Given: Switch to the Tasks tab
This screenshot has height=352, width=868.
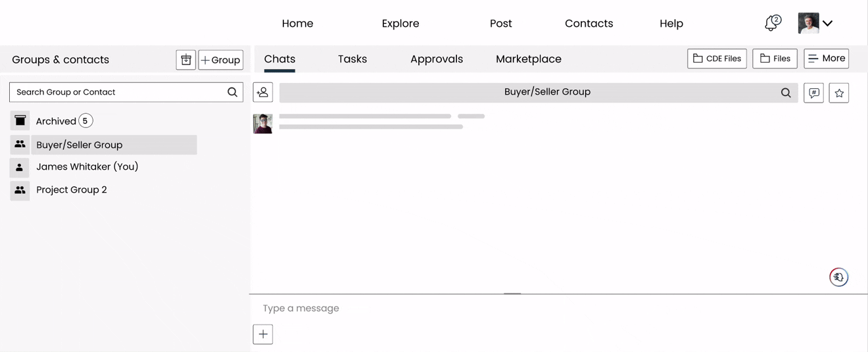Looking at the screenshot, I should (x=352, y=59).
